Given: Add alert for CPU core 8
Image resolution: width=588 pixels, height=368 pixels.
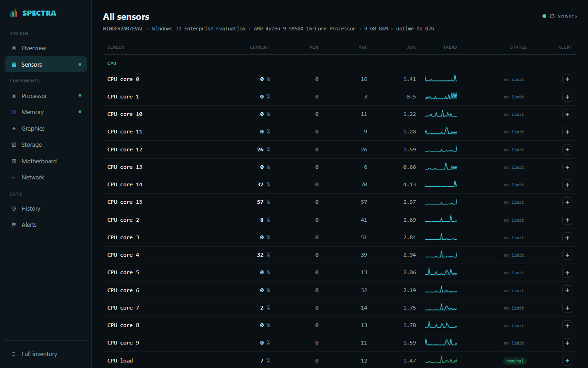Looking at the screenshot, I should 567,325.
